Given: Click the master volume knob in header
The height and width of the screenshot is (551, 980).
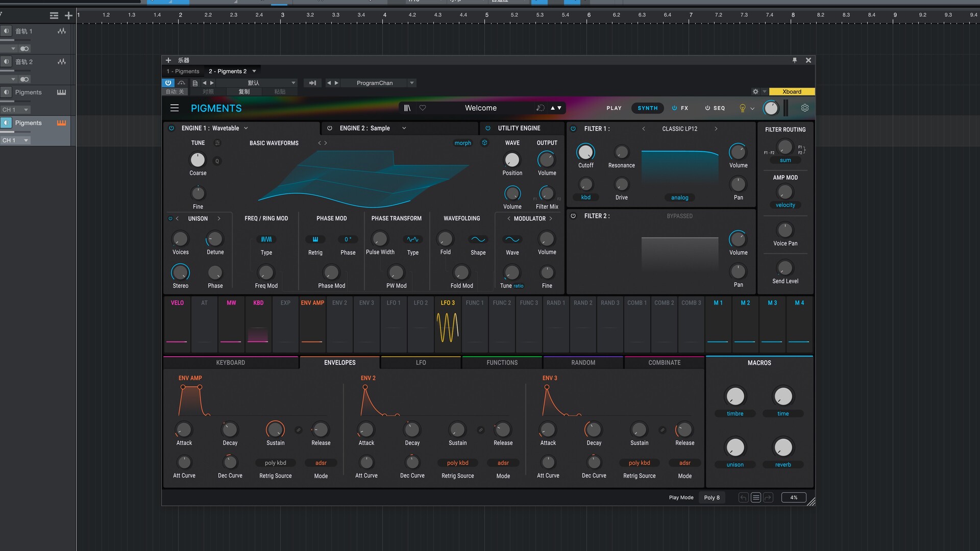Looking at the screenshot, I should [x=771, y=108].
